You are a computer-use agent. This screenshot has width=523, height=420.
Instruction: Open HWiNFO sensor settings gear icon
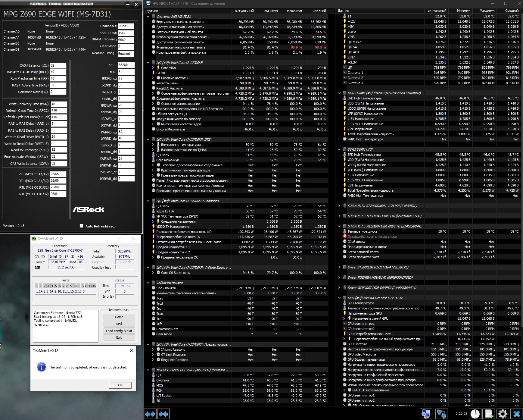(503, 414)
